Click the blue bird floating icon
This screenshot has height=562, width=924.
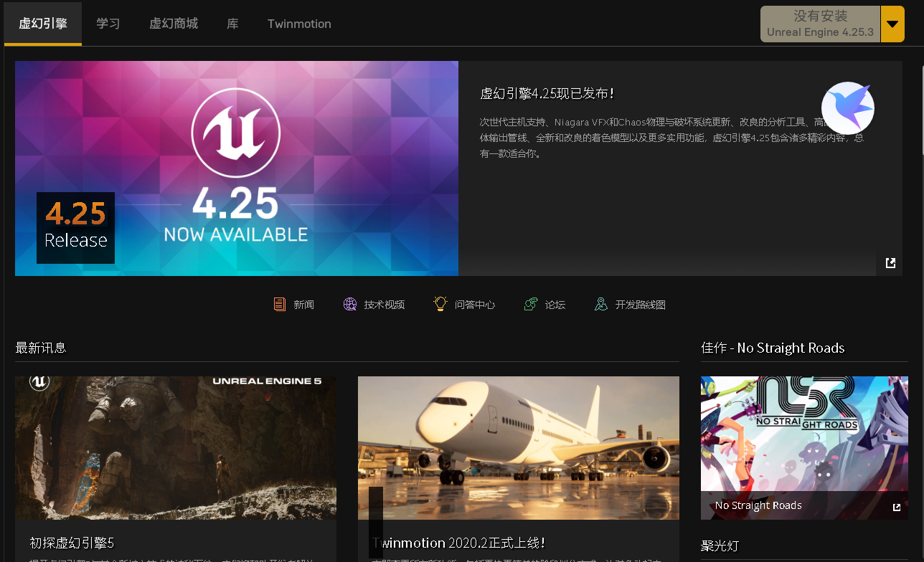point(848,108)
